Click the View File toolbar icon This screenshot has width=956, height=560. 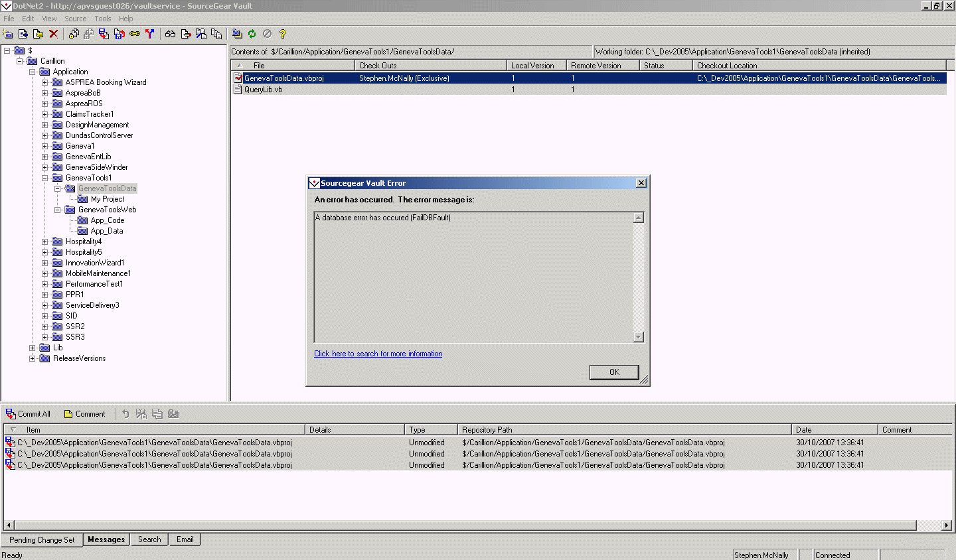coord(186,34)
